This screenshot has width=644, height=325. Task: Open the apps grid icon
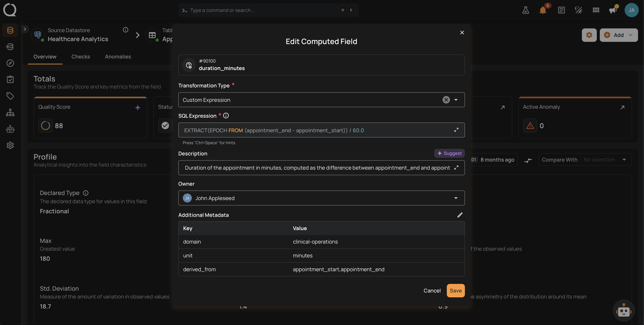coord(596,10)
